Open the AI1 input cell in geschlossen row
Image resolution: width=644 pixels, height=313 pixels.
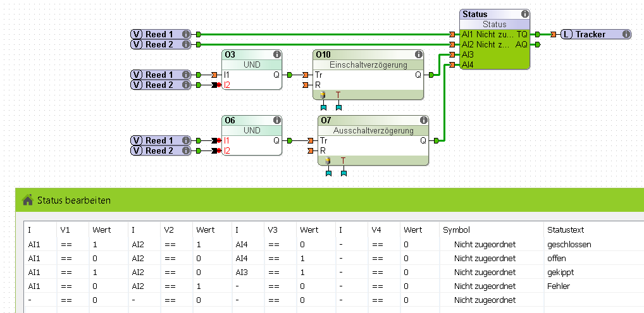click(x=34, y=245)
